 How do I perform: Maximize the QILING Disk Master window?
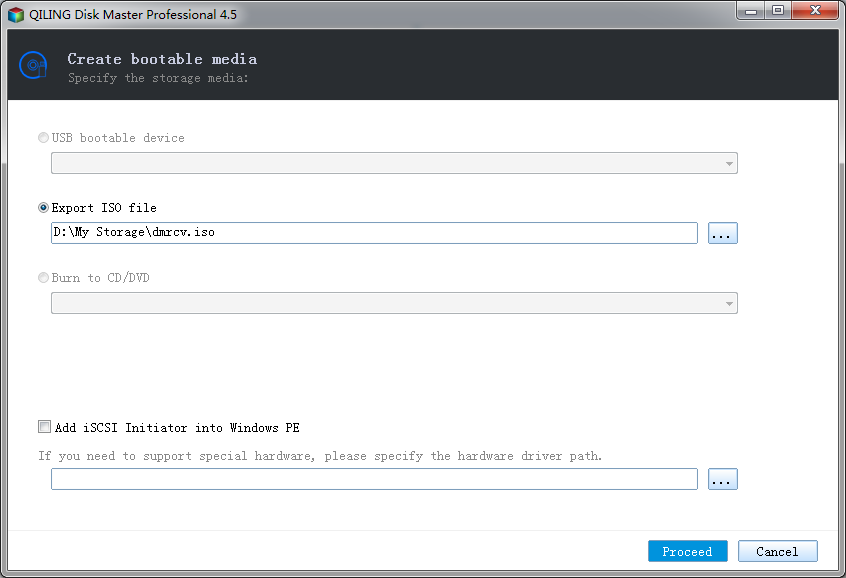pyautogui.click(x=777, y=11)
